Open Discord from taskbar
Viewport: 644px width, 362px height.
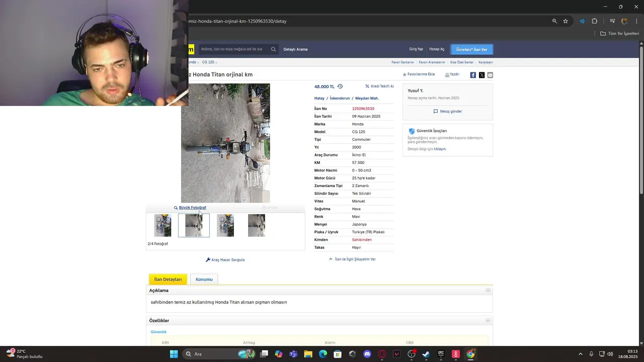pos(367,354)
